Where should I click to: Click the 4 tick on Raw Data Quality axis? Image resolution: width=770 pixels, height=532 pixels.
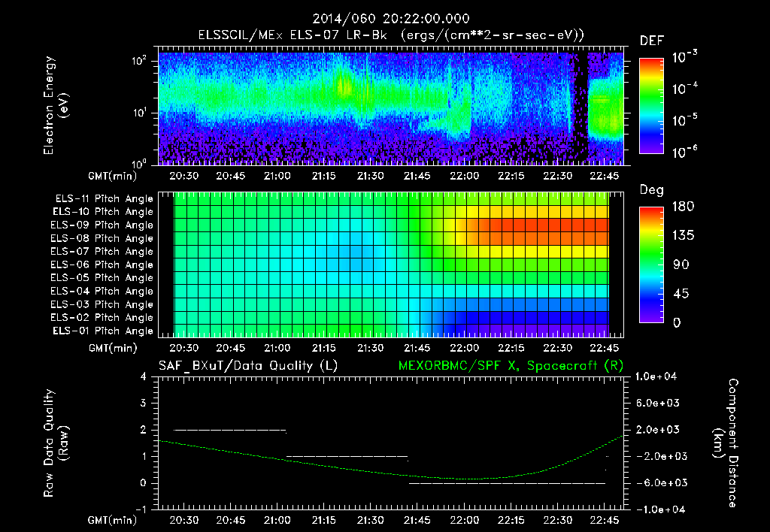tap(144, 376)
